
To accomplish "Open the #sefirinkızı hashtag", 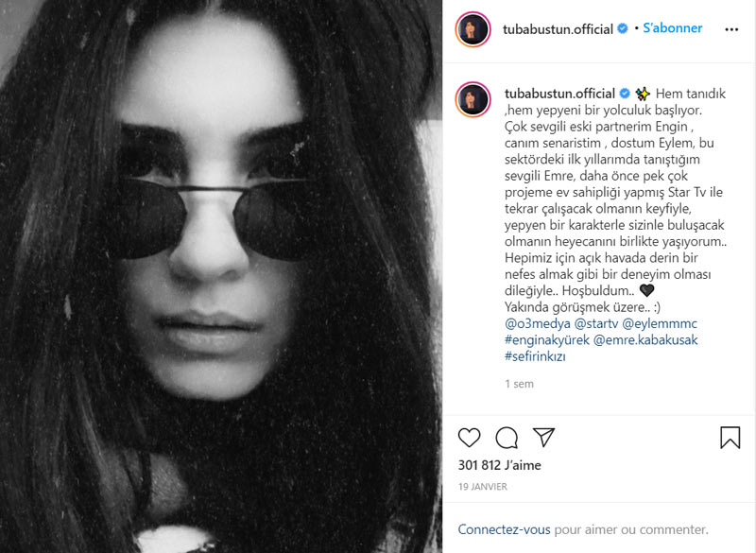I will (535, 356).
